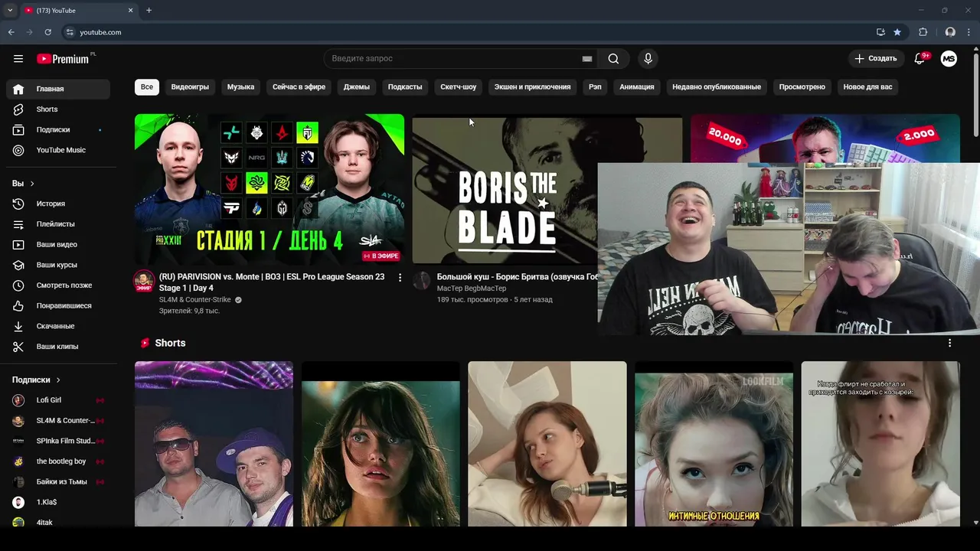
Task: Bookmark page with star icon
Action: click(x=897, y=32)
